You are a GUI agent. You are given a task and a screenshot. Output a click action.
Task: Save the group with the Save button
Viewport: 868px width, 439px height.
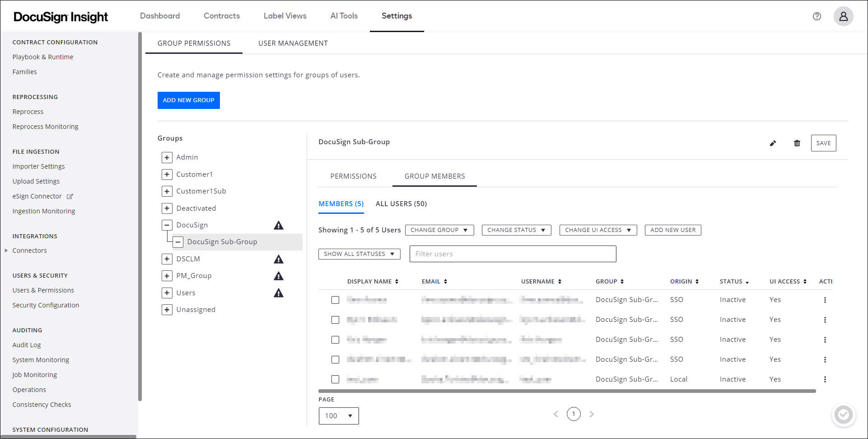coord(823,143)
